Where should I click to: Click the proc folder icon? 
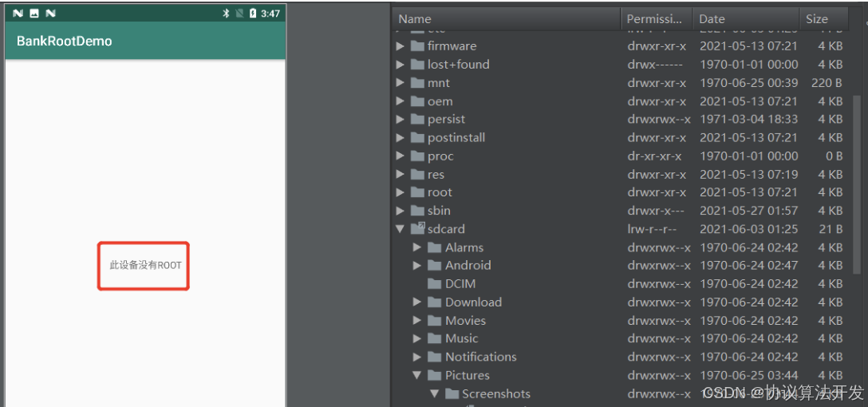pyautogui.click(x=417, y=156)
